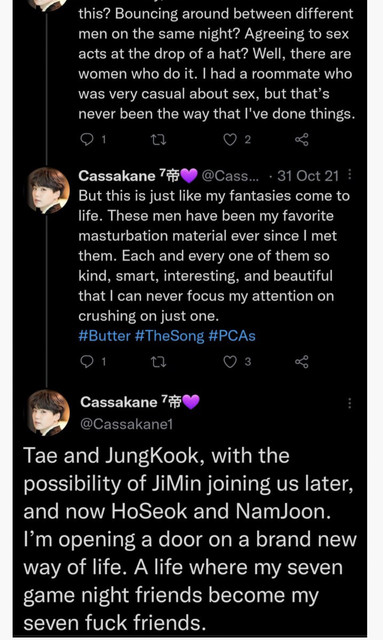Open the #PCAs hashtag
383x640 pixels.
pyautogui.click(x=232, y=336)
